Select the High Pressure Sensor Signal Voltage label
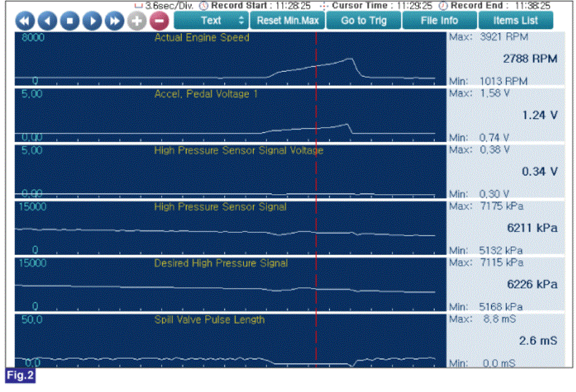 [x=239, y=151]
